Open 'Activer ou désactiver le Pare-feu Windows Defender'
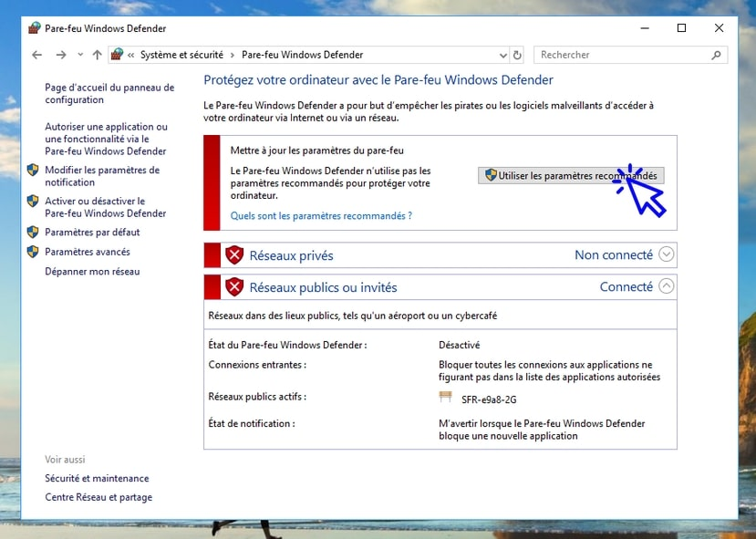The width and height of the screenshot is (756, 539). [106, 207]
